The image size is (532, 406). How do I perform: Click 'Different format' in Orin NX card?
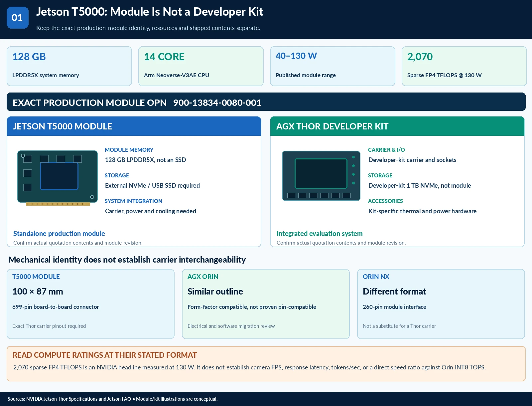pyautogui.click(x=394, y=291)
